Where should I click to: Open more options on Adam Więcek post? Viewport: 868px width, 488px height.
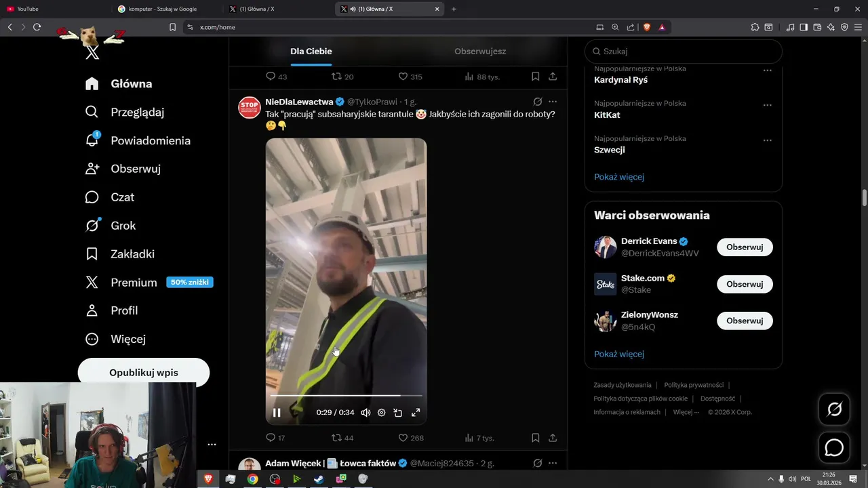coord(553,463)
